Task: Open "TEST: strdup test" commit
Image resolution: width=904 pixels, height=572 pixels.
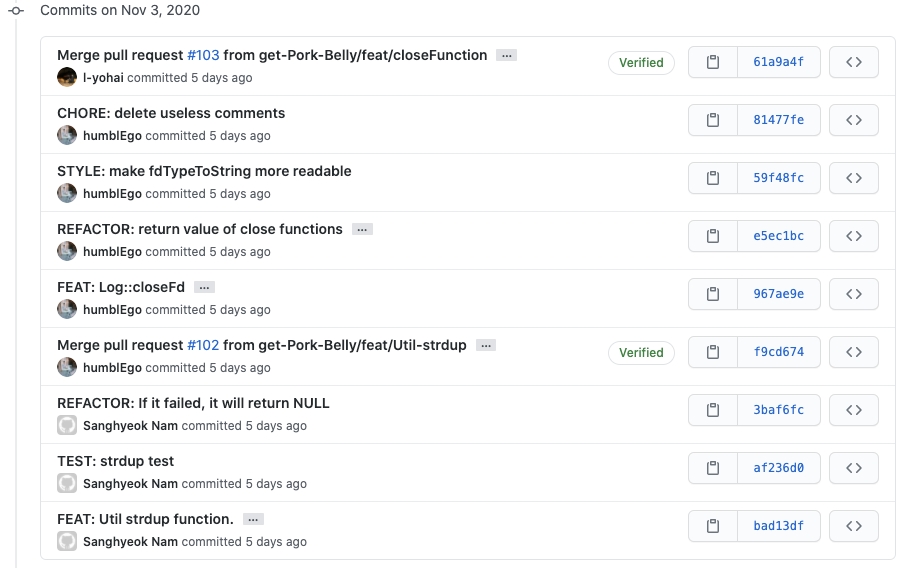Action: click(x=115, y=461)
